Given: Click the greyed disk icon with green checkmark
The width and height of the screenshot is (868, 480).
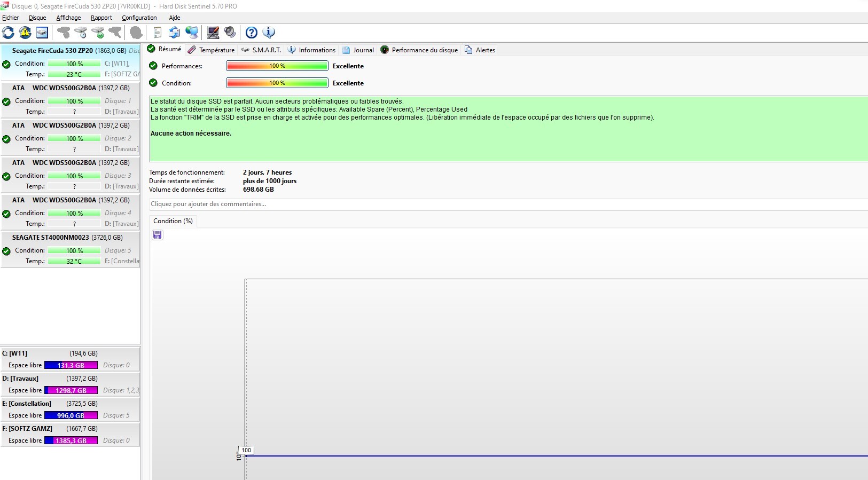Looking at the screenshot, I should coord(98,33).
